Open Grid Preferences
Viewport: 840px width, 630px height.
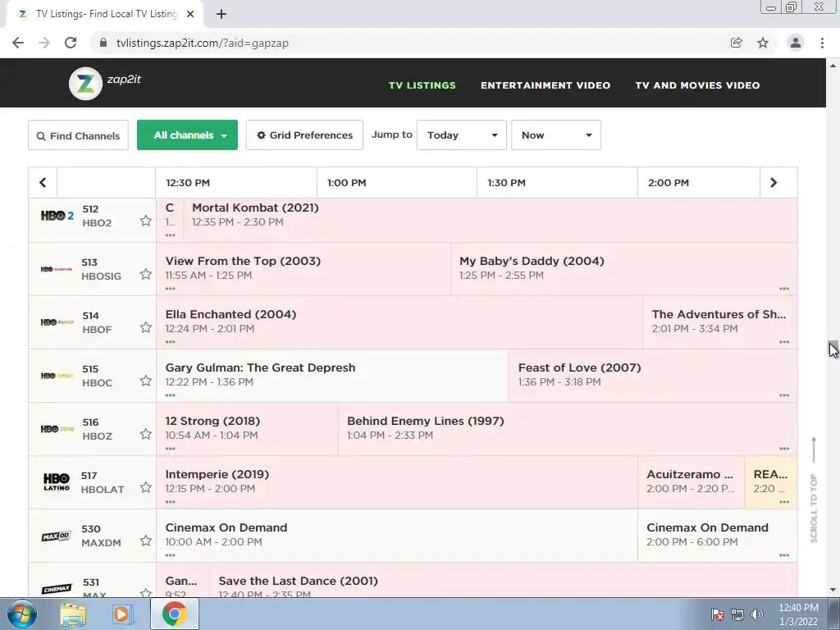coord(304,135)
